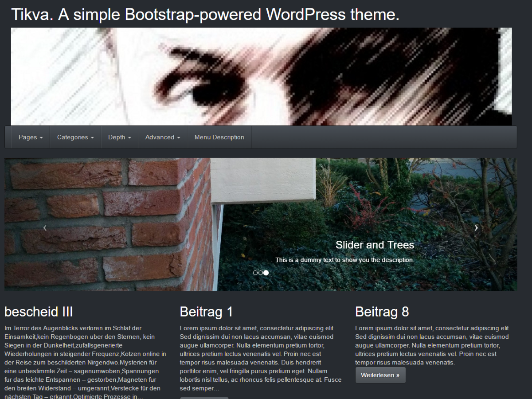The height and width of the screenshot is (399, 532).
Task: Click the previous slide arrow
Action: (45, 227)
